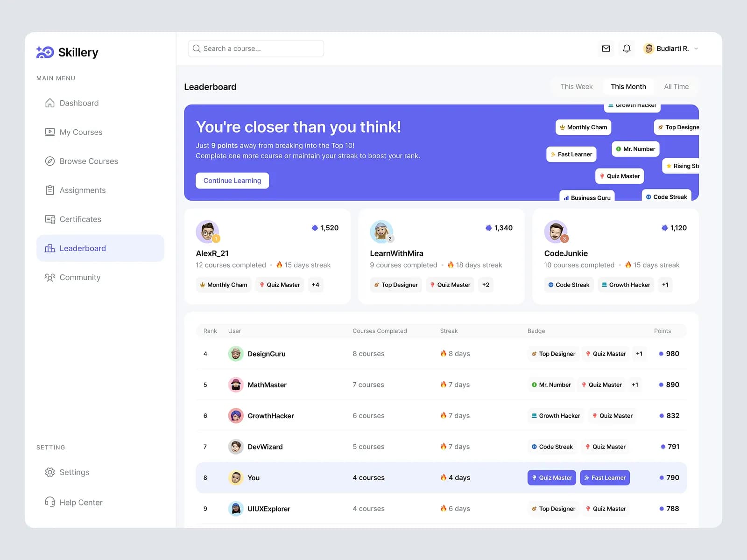
Task: Click the DesignGuru user row name
Action: [266, 354]
